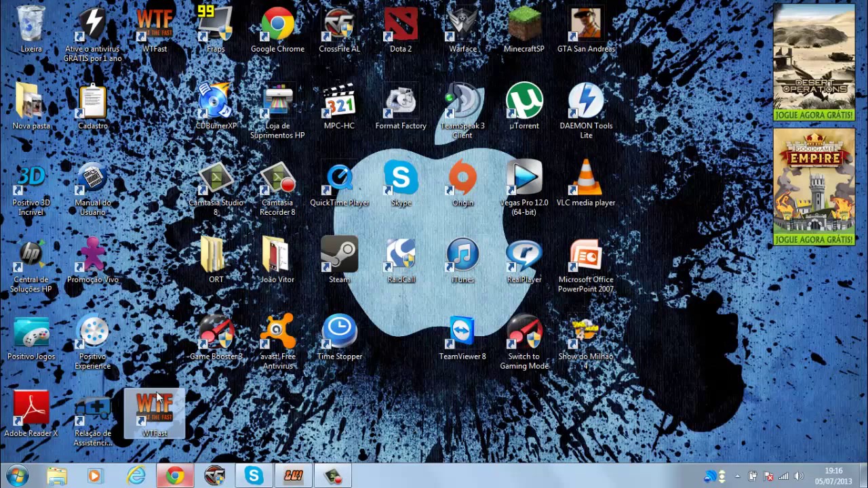868x488 pixels.
Task: Open µTorrent desktop shortcut
Action: point(524,106)
